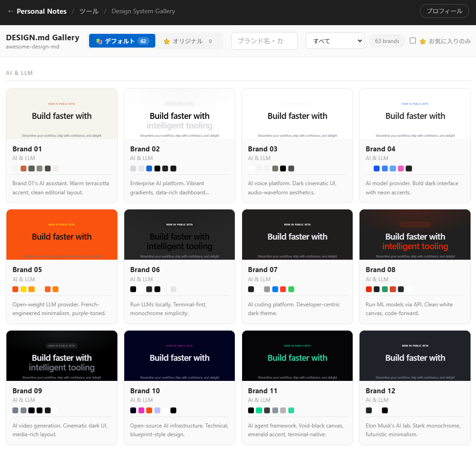476x460 pixels.
Task: Open the プロフィール button
Action: coord(444,11)
